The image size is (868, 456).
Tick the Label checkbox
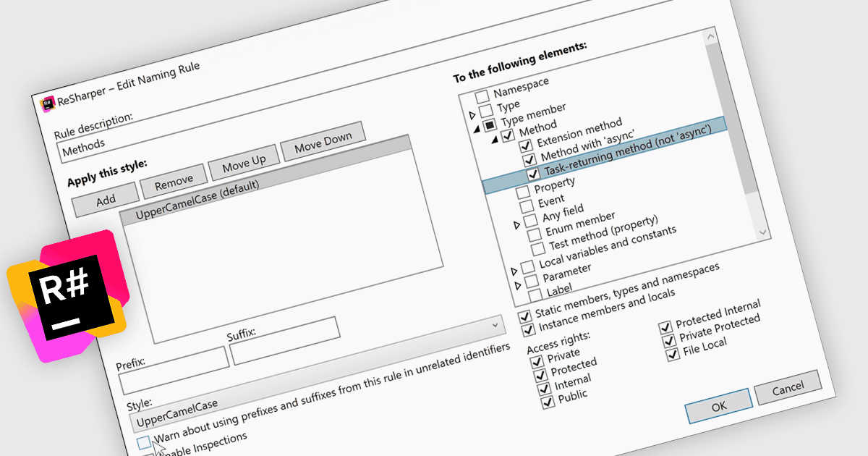(x=535, y=295)
